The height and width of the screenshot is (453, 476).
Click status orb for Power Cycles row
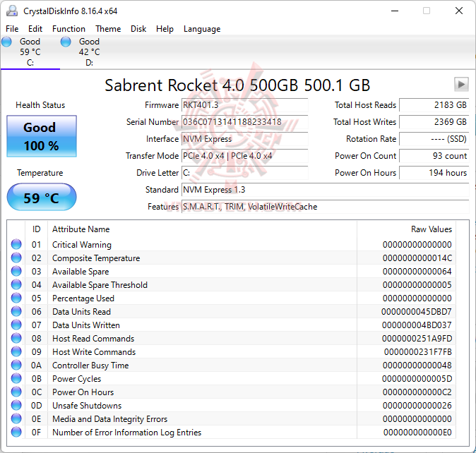16,379
